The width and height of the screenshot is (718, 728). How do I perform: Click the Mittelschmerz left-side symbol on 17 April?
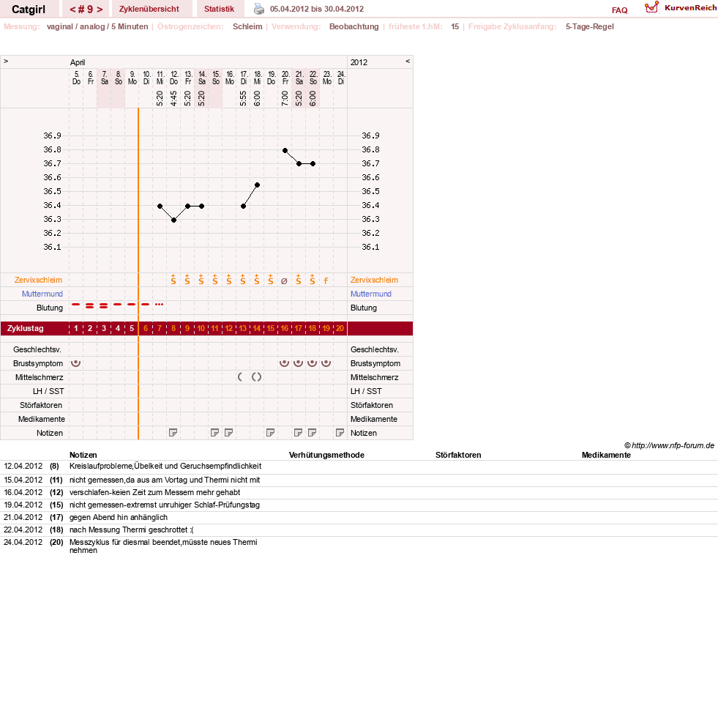click(x=240, y=377)
